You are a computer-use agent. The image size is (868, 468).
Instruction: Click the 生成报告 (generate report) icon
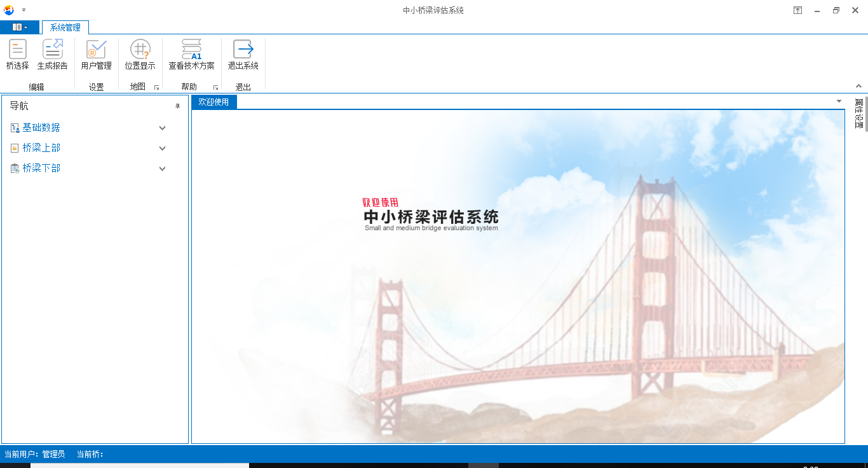coord(52,50)
